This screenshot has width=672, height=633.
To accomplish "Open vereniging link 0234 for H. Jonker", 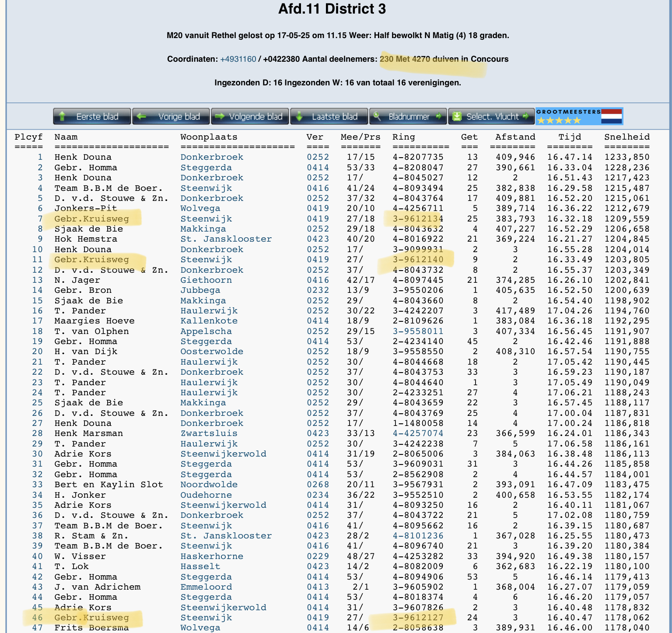I will point(318,495).
